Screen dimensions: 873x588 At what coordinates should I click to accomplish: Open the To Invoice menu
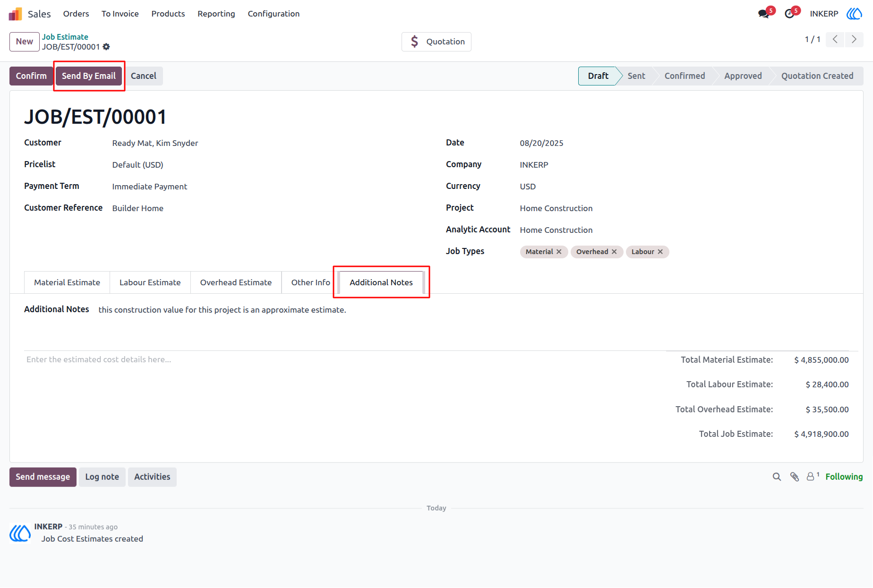point(120,14)
